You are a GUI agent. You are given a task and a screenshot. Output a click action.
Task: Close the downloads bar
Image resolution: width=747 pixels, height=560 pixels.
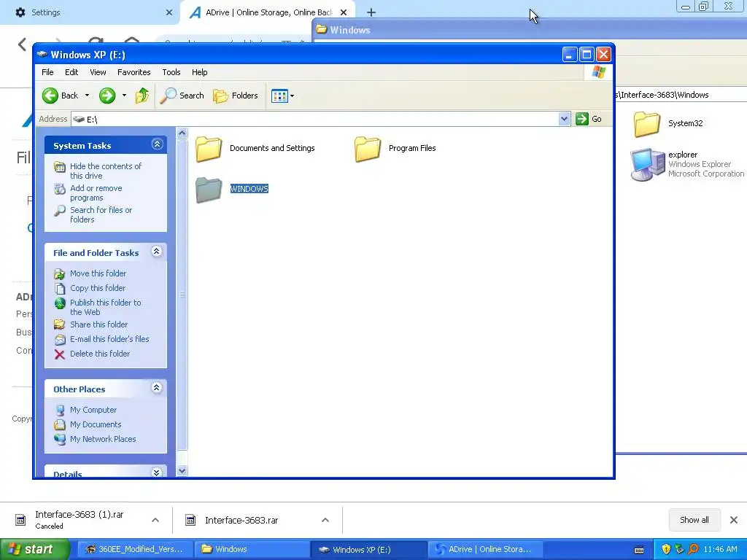tap(734, 520)
